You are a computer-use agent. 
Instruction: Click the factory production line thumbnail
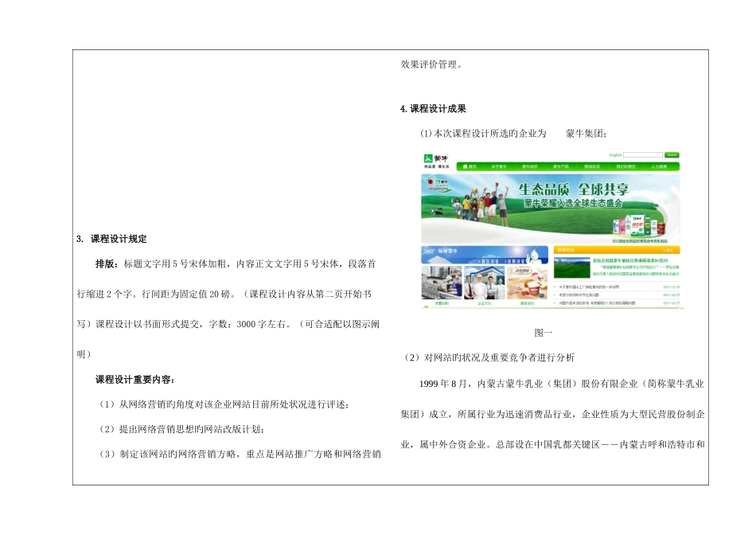[x=442, y=282]
